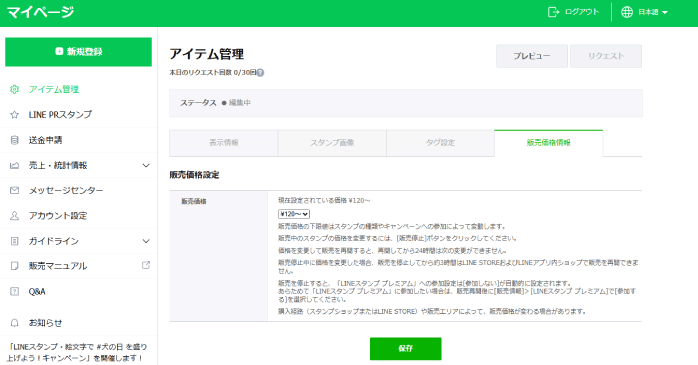Click the plus icon in 新規登録
698x365 pixels.
click(x=59, y=52)
